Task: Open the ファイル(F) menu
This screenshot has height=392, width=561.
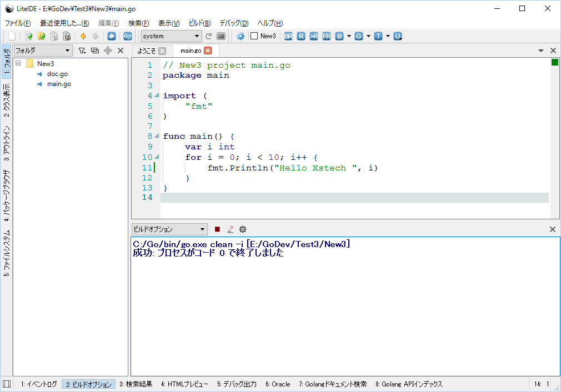Action: [18, 23]
